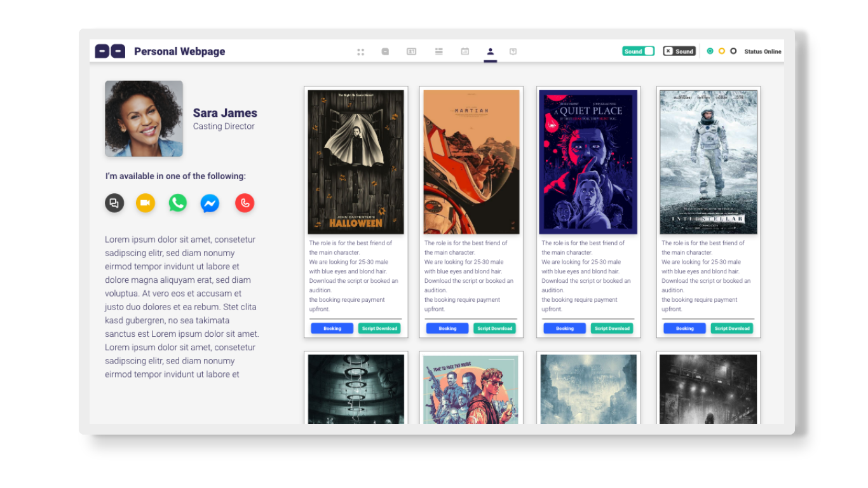Viewport: 868px width, 488px height.
Task: Select the active person profile tab
Action: [x=490, y=51]
